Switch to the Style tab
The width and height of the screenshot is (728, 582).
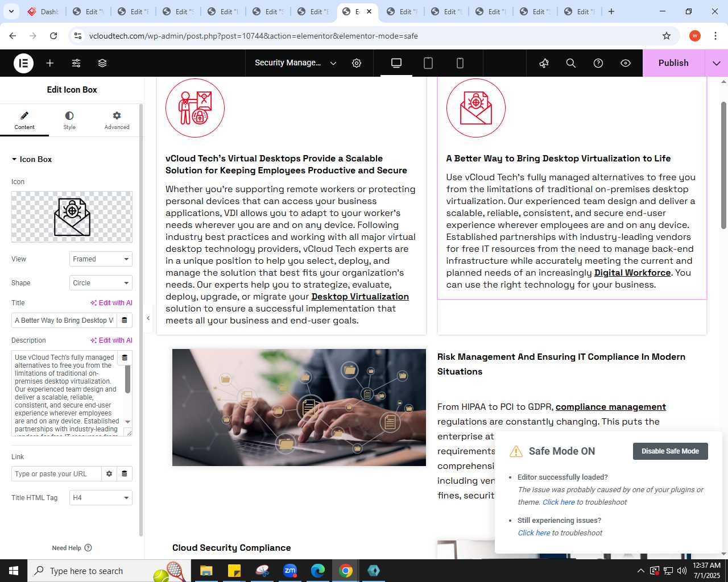tap(69, 120)
